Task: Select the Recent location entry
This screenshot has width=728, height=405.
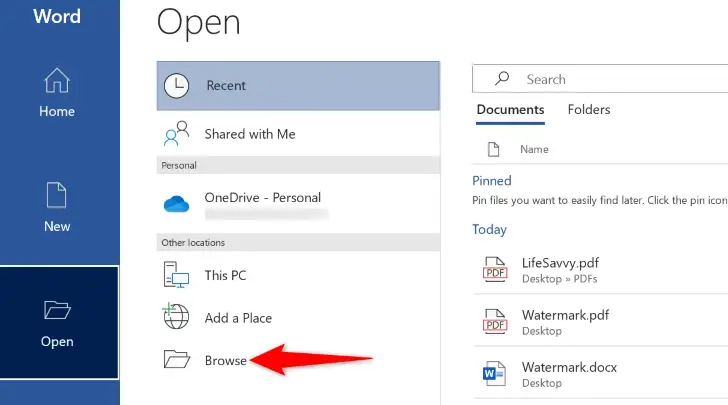Action: pos(298,86)
